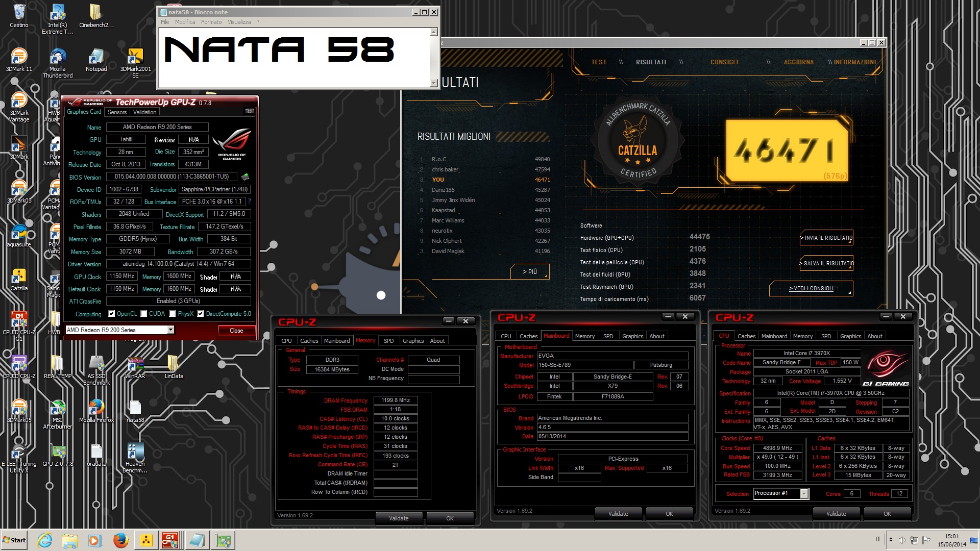The image size is (980, 551).
Task: Open the Notepad desktop shortcut
Action: (96, 59)
